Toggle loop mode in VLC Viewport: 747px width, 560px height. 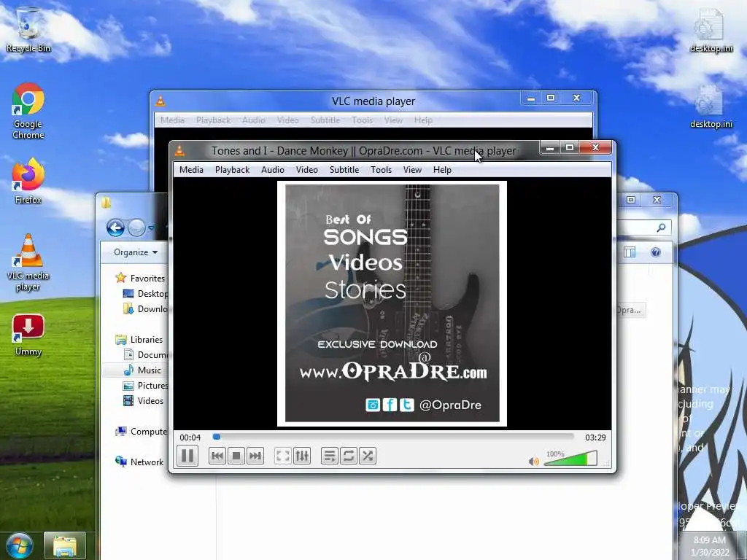point(348,456)
